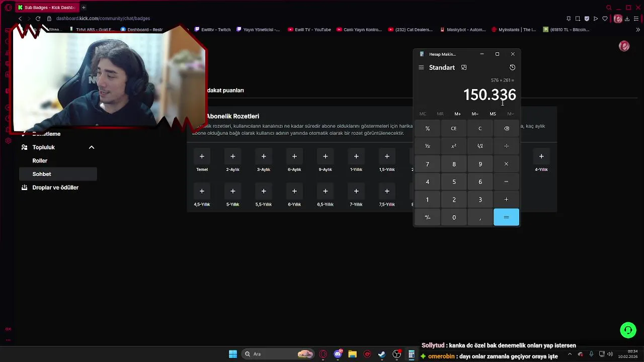Open File Explorer from the taskbar
Viewport: 644px width, 362px height.
(x=352, y=354)
